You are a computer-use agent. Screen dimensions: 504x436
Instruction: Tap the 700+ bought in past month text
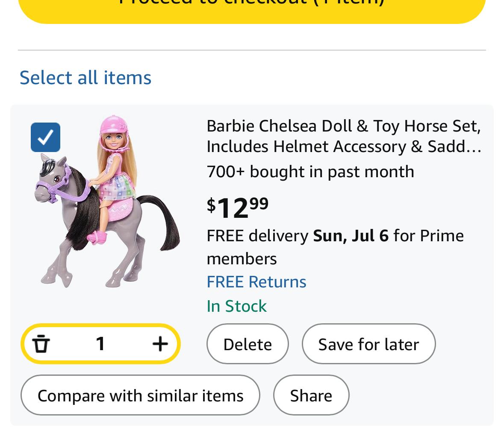(x=310, y=172)
